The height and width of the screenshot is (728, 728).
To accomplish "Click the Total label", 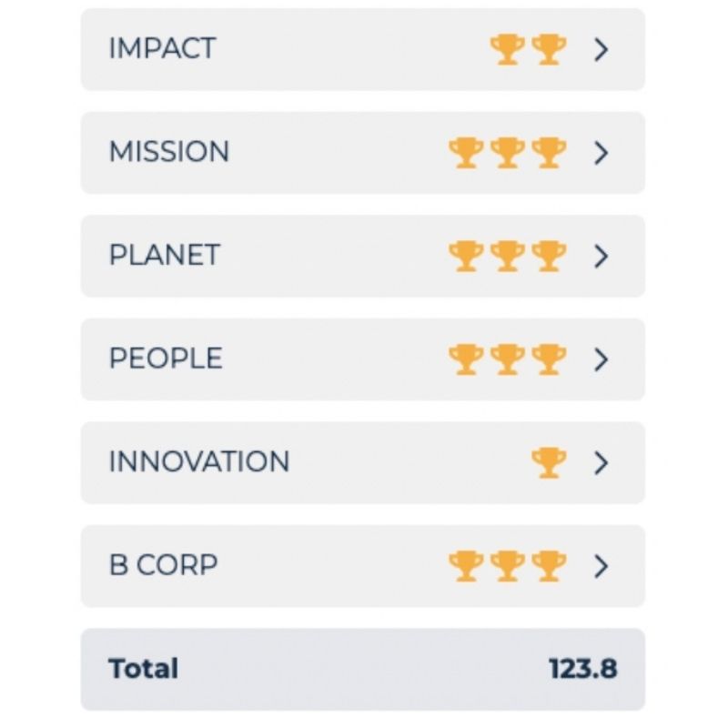I will pyautogui.click(x=143, y=669).
